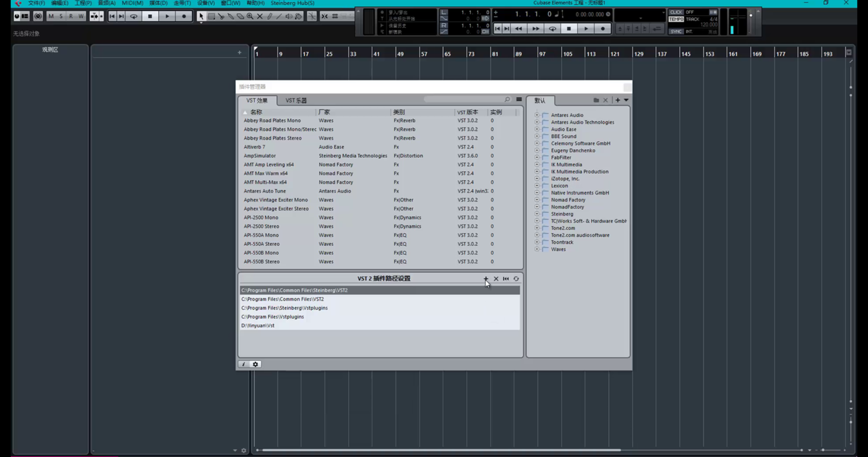Select the Line tool
The width and height of the screenshot is (868, 457).
tap(279, 16)
